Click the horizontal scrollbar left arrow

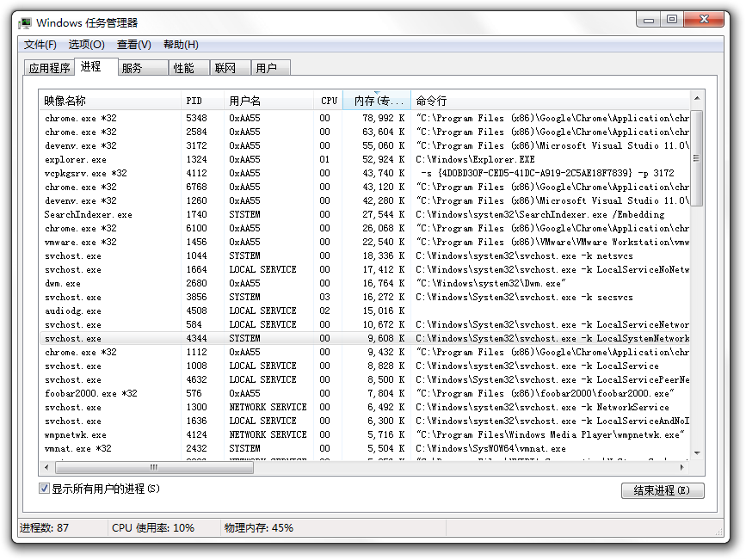pos(46,467)
